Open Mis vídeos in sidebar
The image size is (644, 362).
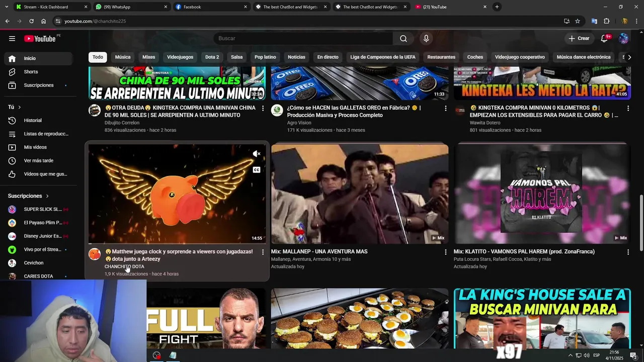(x=38, y=147)
